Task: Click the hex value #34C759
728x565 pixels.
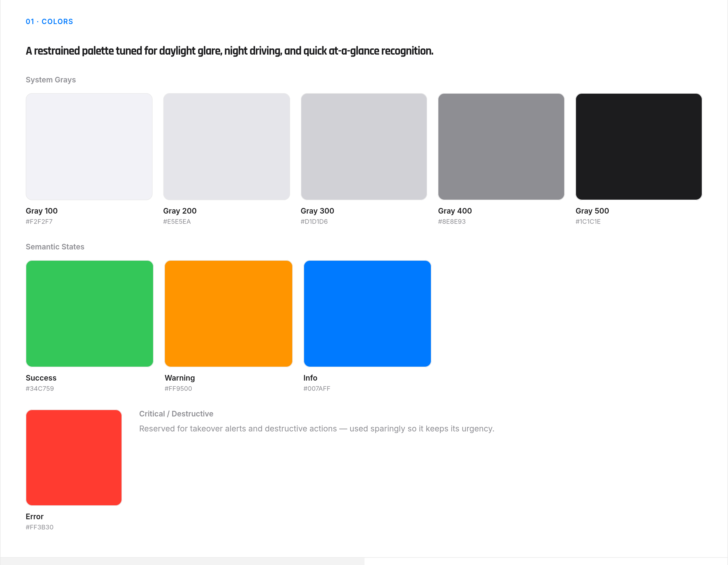Action: [x=40, y=388]
